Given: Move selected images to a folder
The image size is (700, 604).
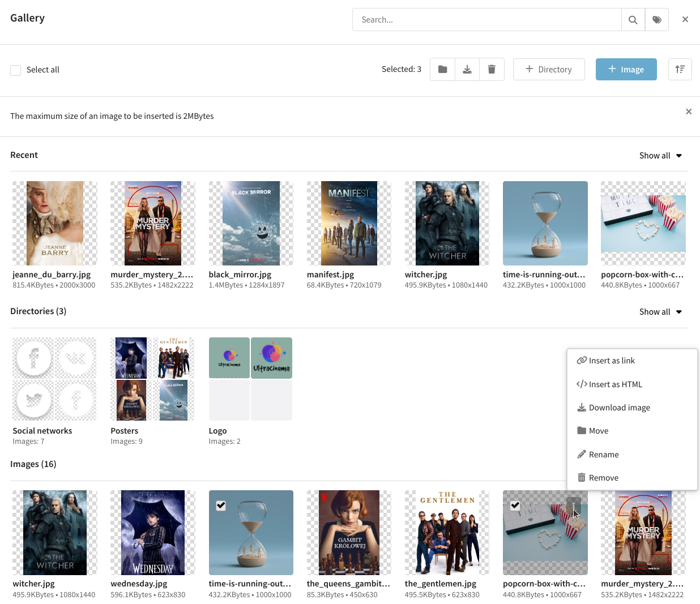Looking at the screenshot, I should pos(443,69).
